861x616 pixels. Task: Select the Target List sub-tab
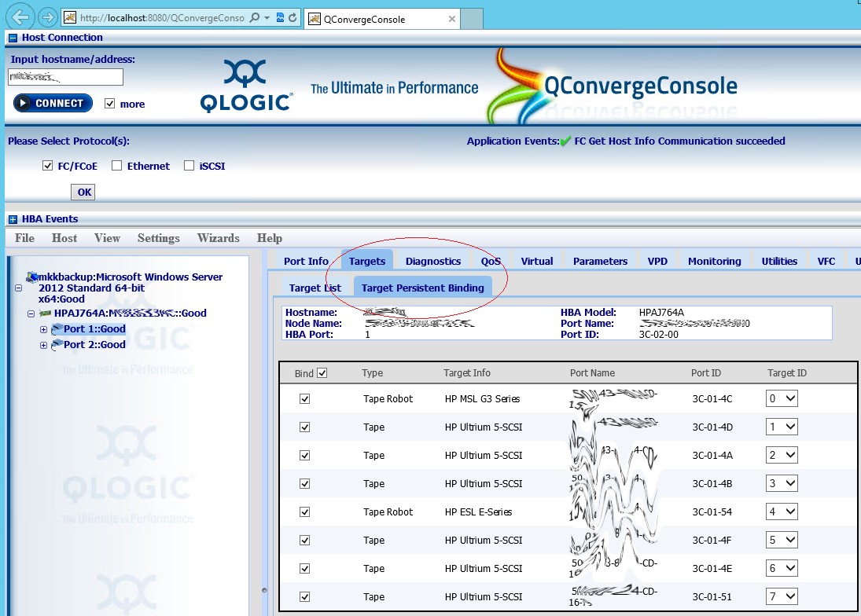click(x=315, y=288)
